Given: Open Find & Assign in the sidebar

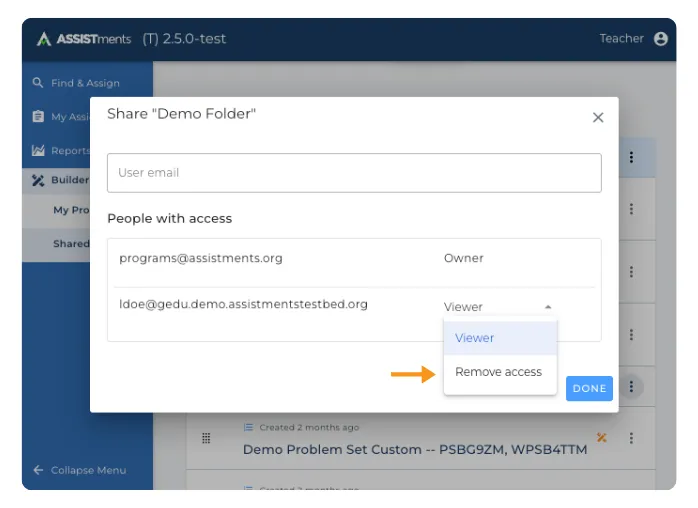Looking at the screenshot, I should pyautogui.click(x=85, y=83).
